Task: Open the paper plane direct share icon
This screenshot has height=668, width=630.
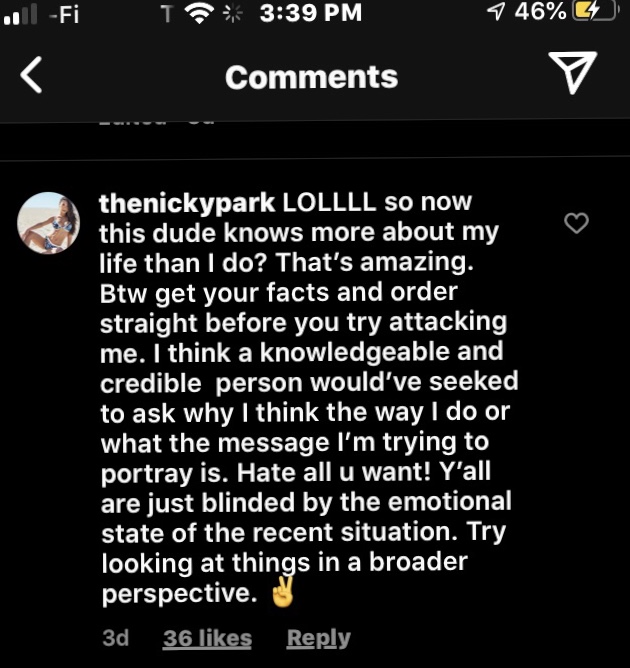Action: (x=573, y=75)
